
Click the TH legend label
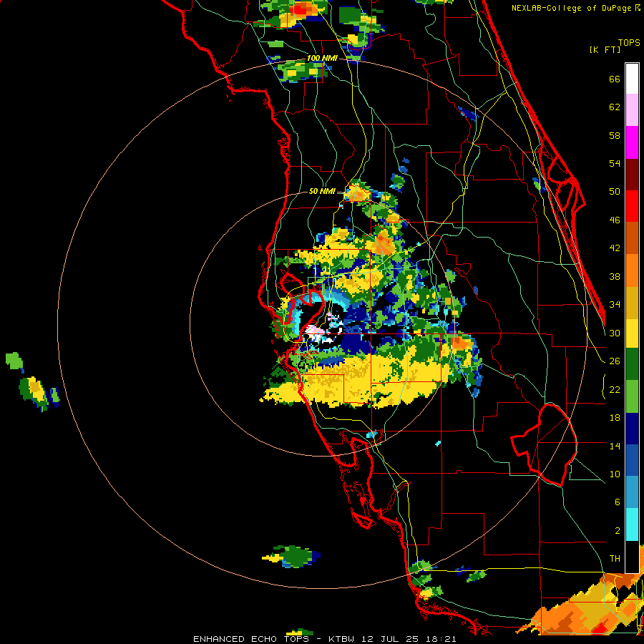tap(615, 559)
